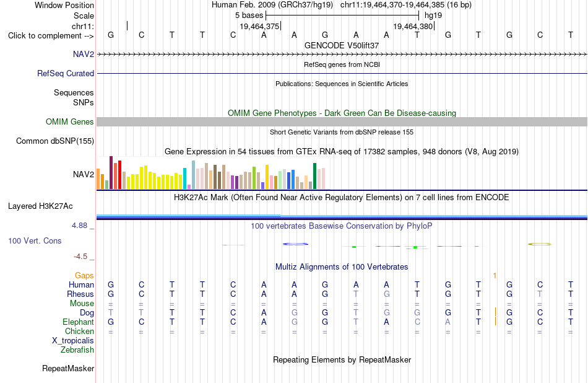Open 'Short Genetic Variants from dbSNP release 155' title
Screen dimensions: 588x383
coord(342,132)
